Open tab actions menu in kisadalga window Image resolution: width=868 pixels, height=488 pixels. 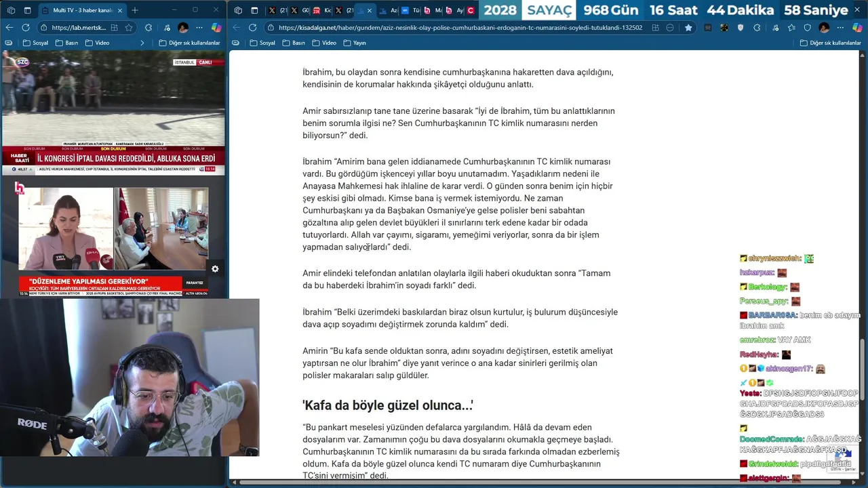point(254,10)
